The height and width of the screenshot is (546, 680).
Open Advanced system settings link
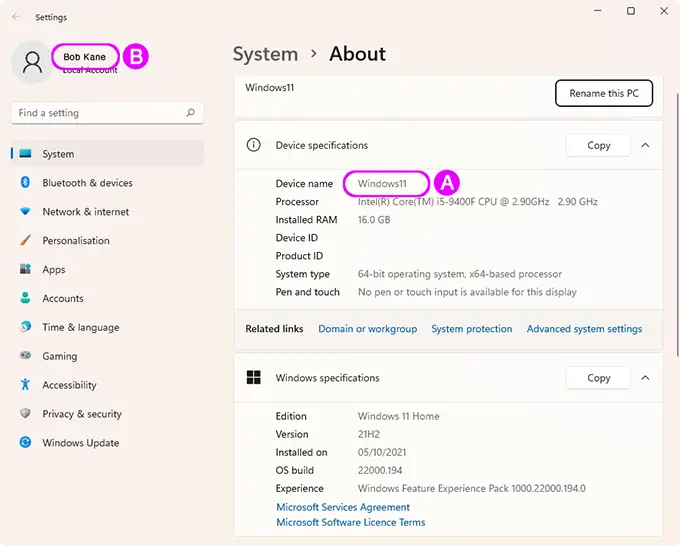tap(584, 329)
